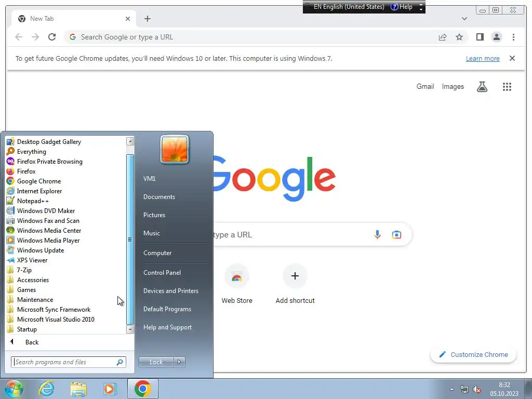Open Help and Support
This screenshot has width=532, height=399.
click(167, 327)
